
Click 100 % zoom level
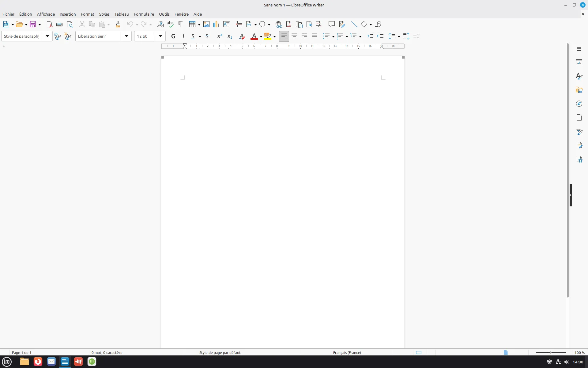[579, 353]
